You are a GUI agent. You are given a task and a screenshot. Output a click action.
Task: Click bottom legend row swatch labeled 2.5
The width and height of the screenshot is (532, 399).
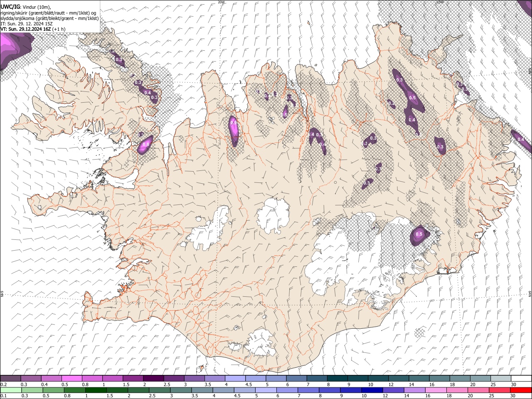tap(159, 390)
